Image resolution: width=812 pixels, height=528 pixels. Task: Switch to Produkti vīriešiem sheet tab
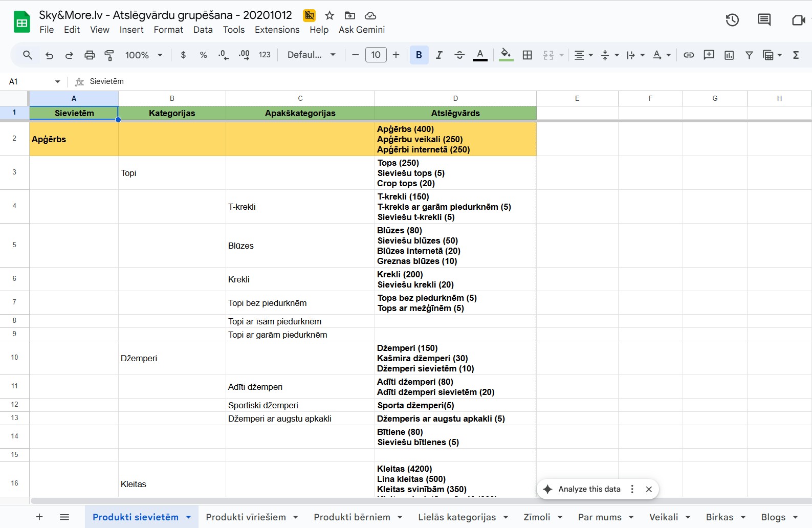pos(246,517)
